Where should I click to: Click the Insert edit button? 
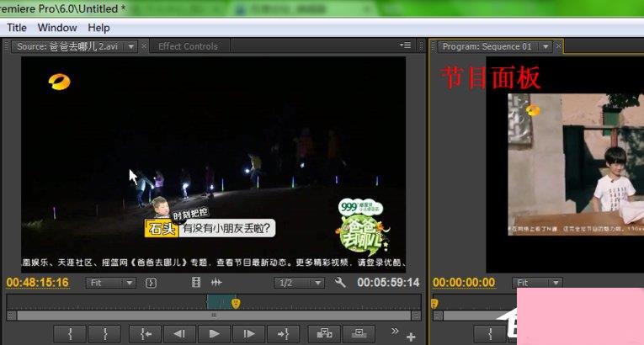pos(324,334)
